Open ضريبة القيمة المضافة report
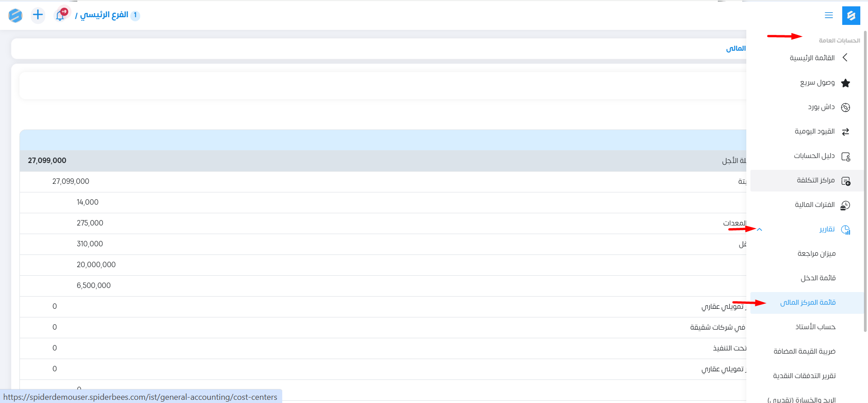Image resolution: width=868 pixels, height=403 pixels. click(804, 351)
